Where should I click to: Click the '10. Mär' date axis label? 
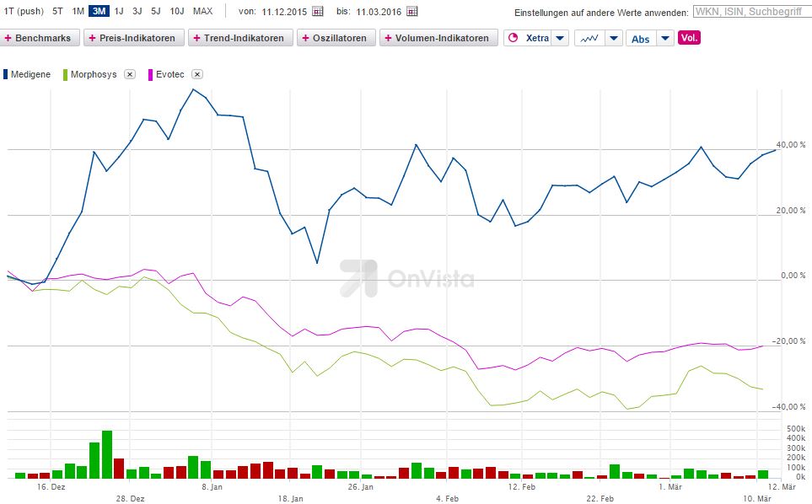click(757, 498)
